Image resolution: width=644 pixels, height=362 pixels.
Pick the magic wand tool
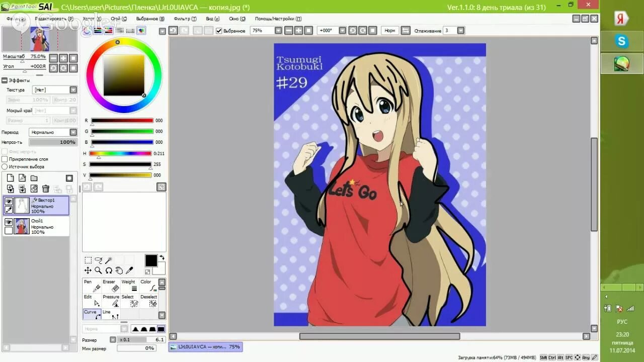pyautogui.click(x=109, y=260)
